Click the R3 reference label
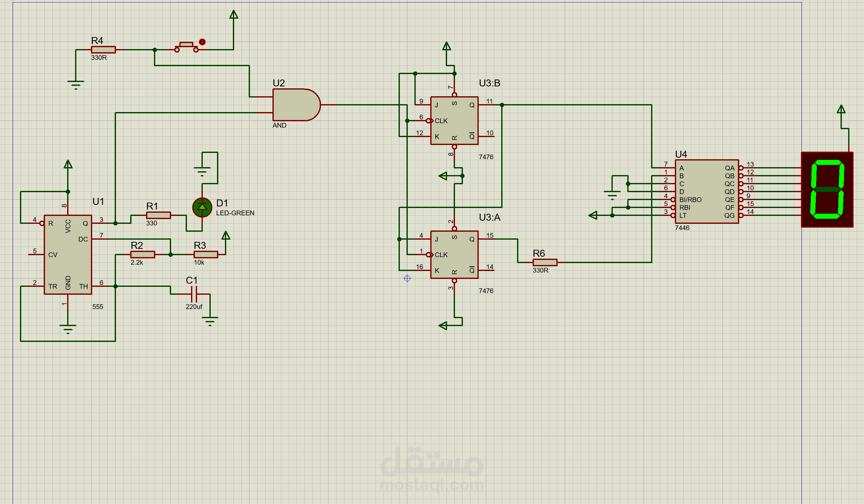 (x=200, y=245)
